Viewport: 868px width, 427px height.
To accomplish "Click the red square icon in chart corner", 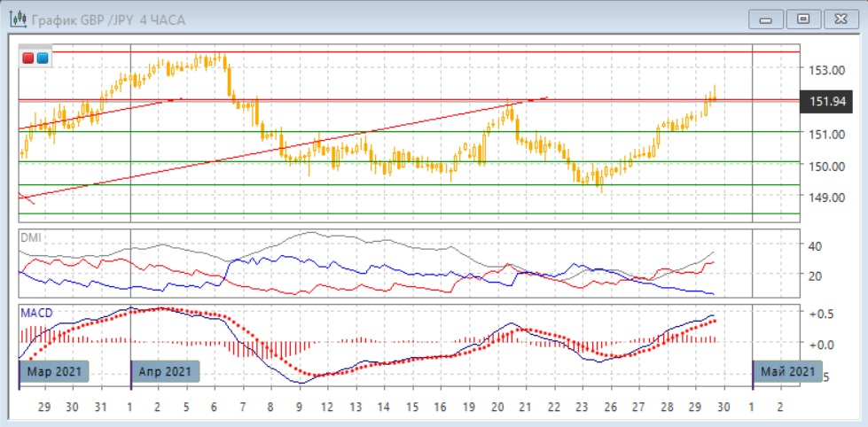I will click(x=29, y=58).
